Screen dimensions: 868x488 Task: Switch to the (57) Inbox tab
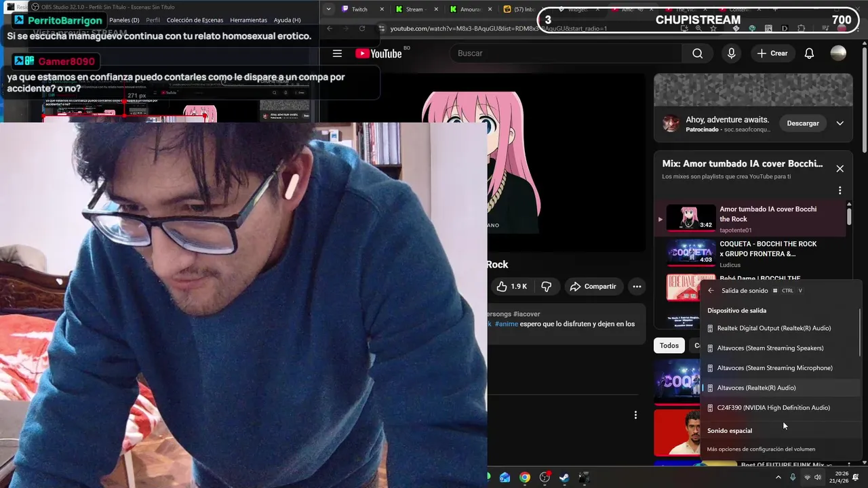521,9
